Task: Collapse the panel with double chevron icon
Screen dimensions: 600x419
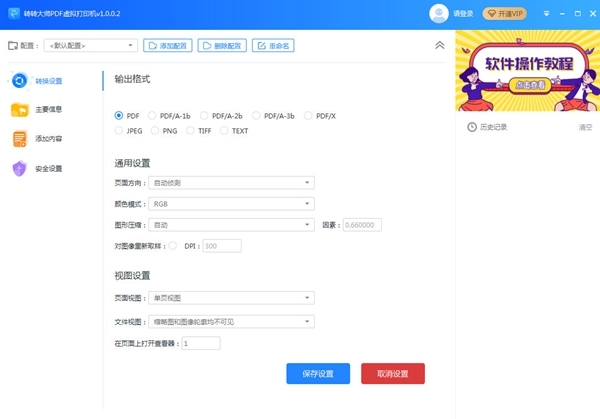Action: click(x=440, y=45)
